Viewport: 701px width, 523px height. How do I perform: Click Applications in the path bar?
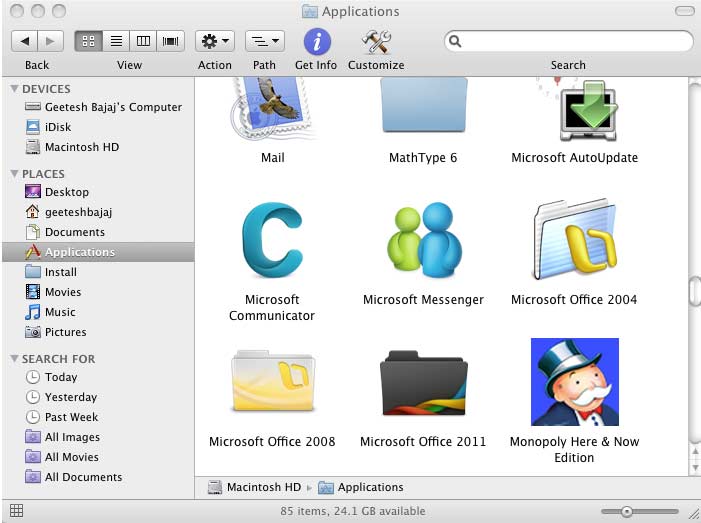[x=361, y=487]
